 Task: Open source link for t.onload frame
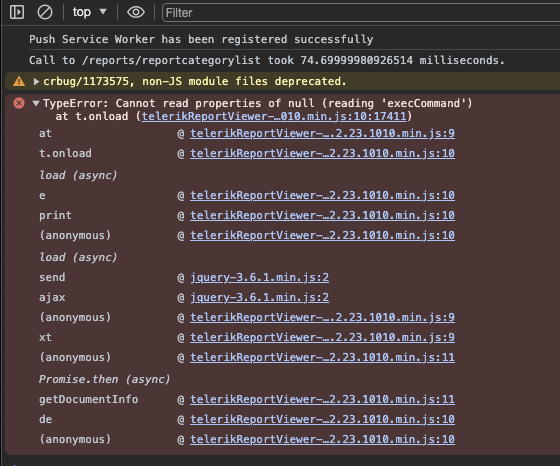(322, 153)
